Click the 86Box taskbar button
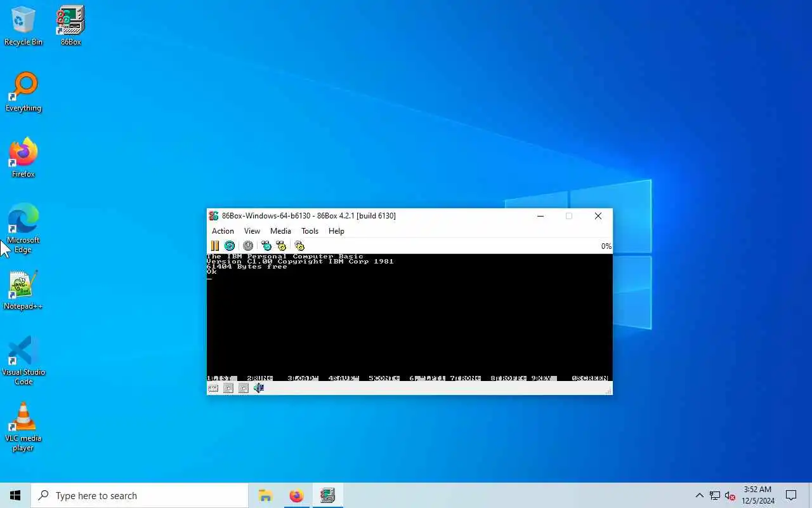Image resolution: width=812 pixels, height=508 pixels. 327,495
